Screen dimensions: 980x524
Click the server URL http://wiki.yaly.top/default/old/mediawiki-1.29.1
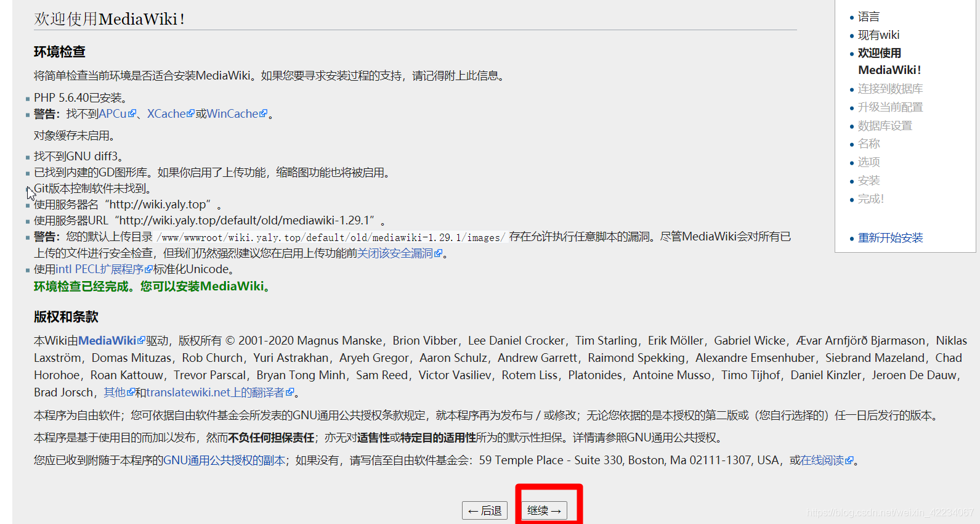pos(246,221)
